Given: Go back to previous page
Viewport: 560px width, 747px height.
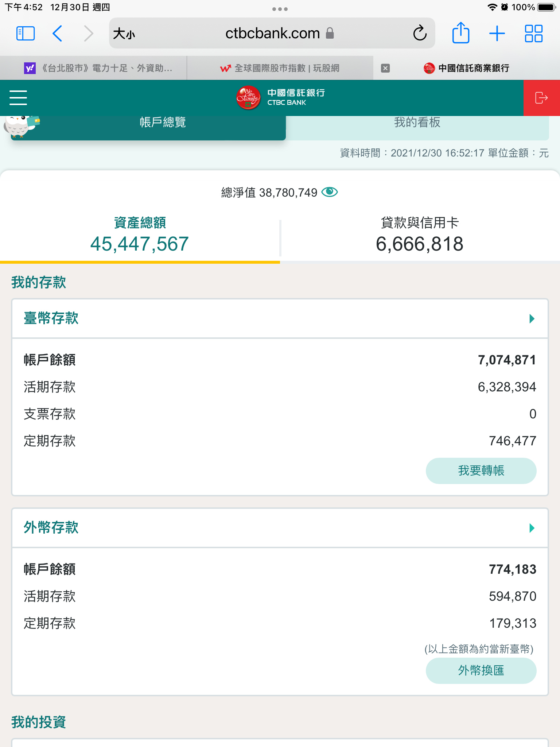Looking at the screenshot, I should 58,34.
